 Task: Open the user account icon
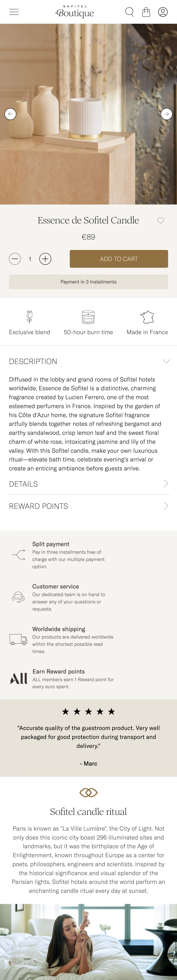click(x=163, y=12)
